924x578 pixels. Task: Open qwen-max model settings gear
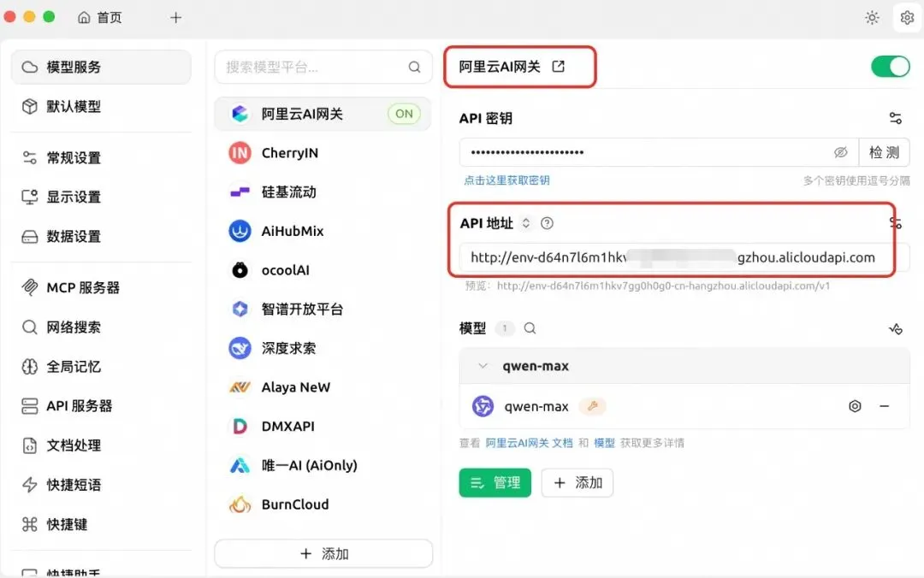point(855,406)
